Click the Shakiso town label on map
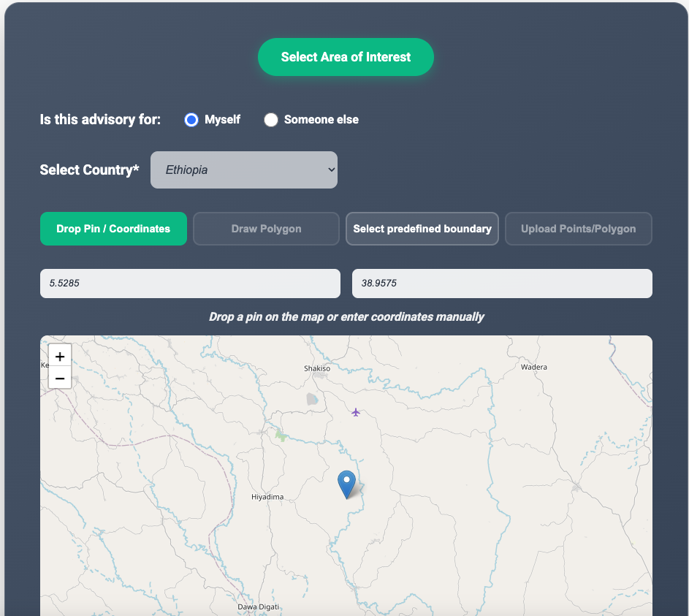Viewport: 689px width, 616px height. tap(317, 368)
